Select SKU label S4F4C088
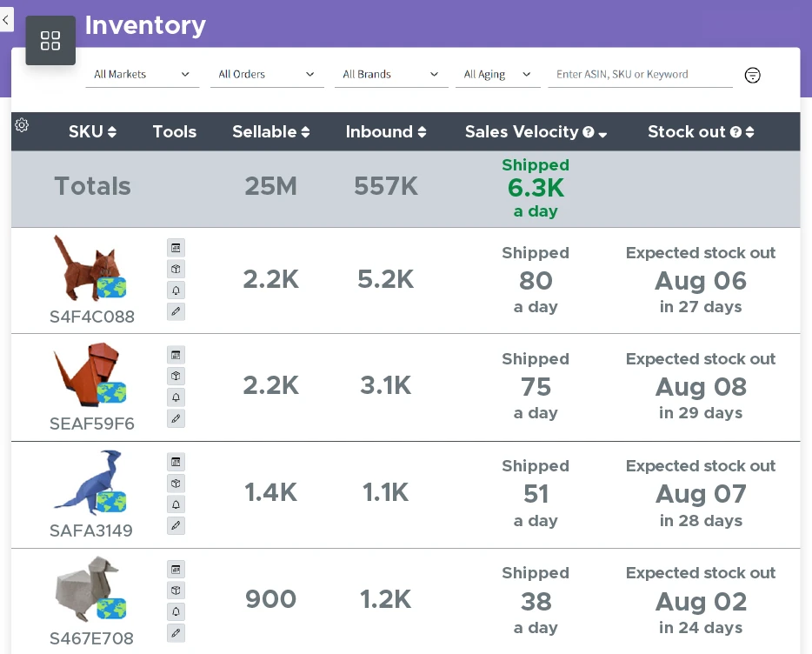812x654 pixels. pos(91,317)
